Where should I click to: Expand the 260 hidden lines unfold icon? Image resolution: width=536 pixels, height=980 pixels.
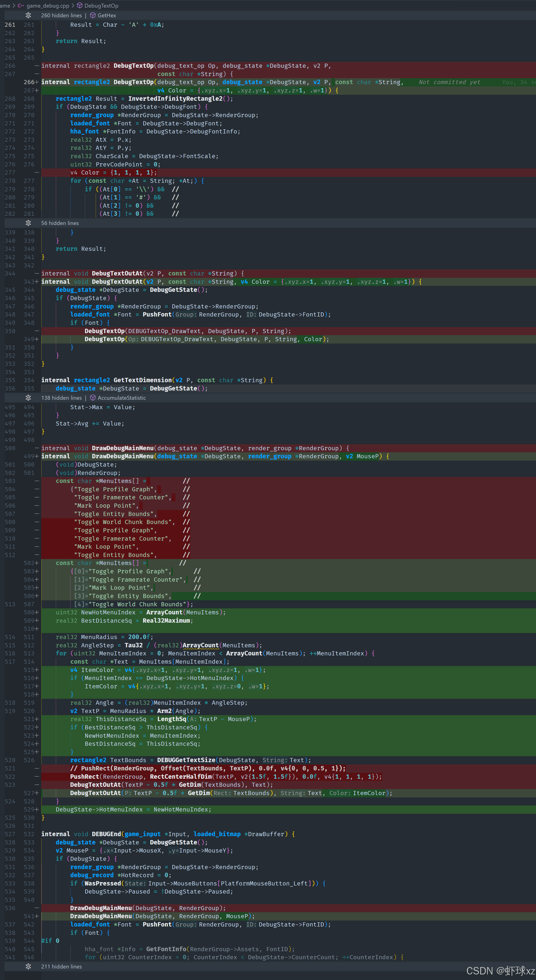click(x=28, y=15)
